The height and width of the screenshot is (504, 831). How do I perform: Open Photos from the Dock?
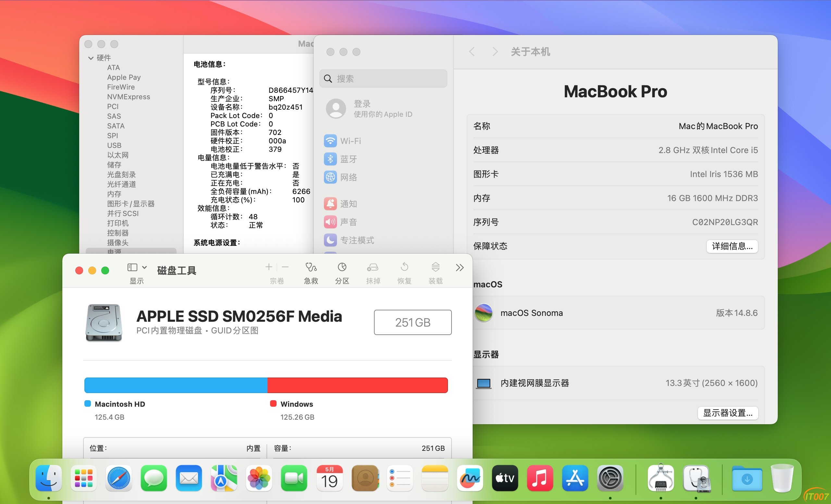coord(259,478)
